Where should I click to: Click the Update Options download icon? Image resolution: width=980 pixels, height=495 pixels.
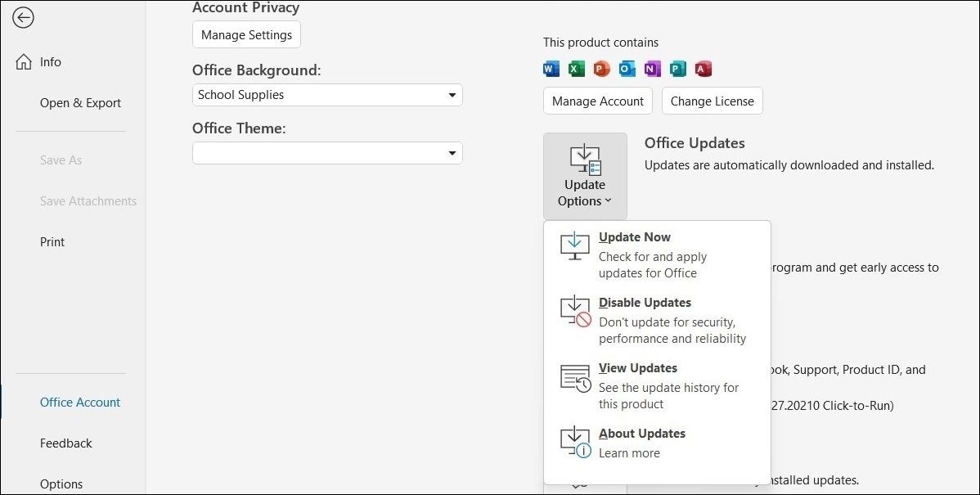(584, 159)
